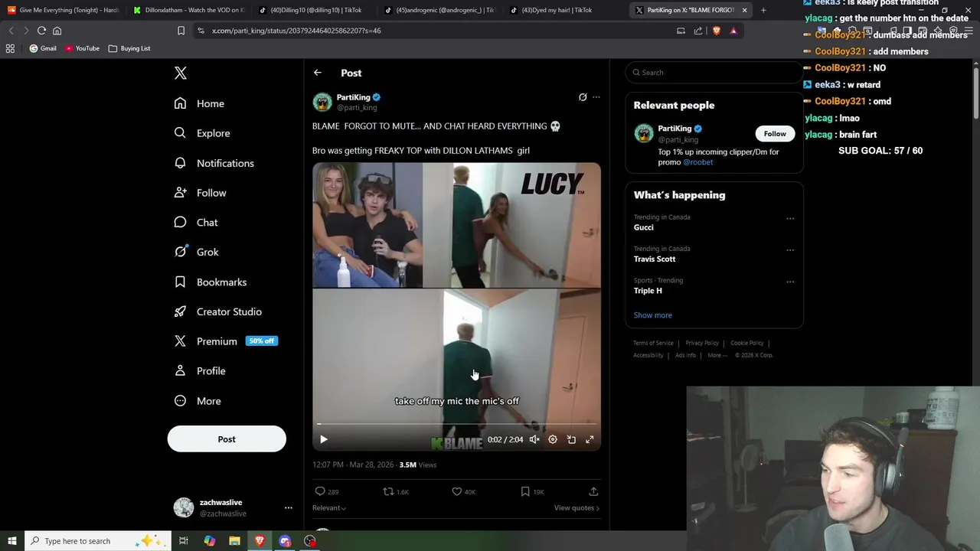Screen dimensions: 980x551
Task: Open View quotes link
Action: click(577, 508)
